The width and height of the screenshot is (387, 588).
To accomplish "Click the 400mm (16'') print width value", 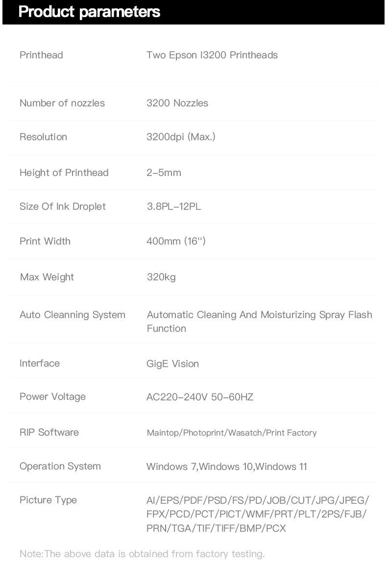I will (176, 241).
